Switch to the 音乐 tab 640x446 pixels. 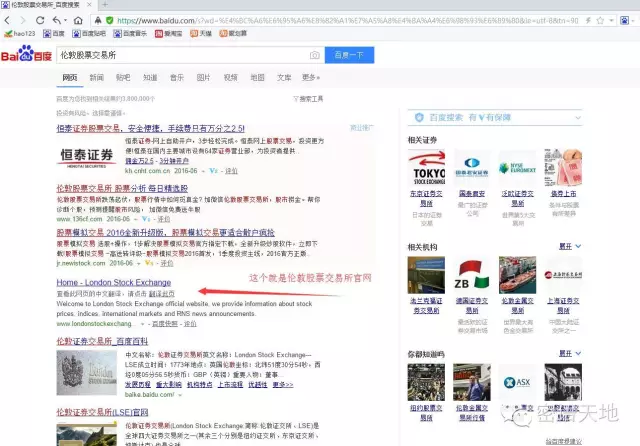(x=177, y=78)
